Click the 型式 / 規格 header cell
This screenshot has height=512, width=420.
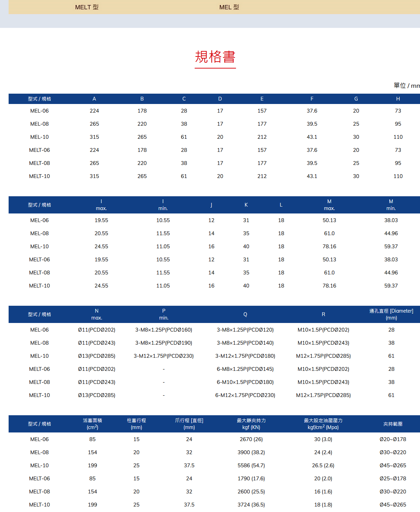(40, 99)
